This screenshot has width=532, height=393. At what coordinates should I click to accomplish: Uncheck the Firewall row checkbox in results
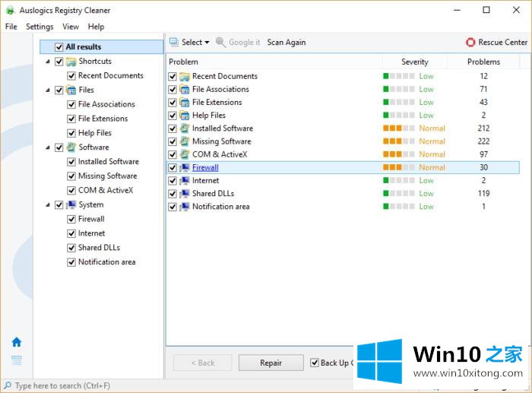click(173, 168)
